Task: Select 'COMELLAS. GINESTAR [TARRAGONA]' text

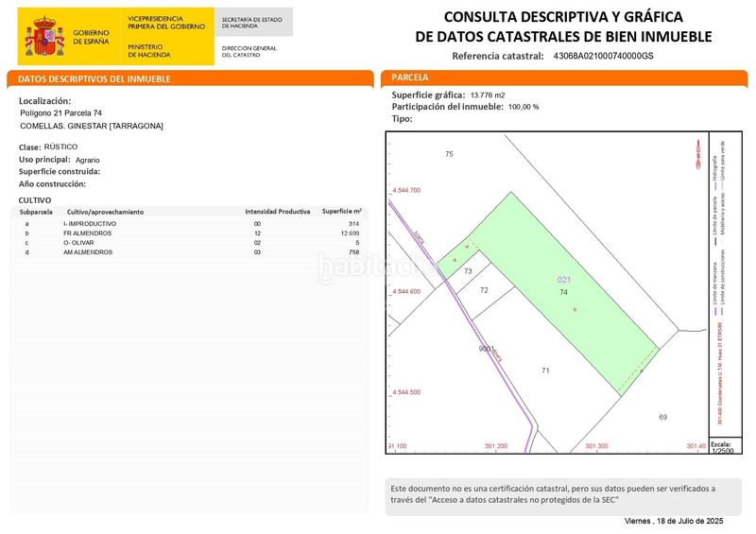Action: tap(92, 126)
